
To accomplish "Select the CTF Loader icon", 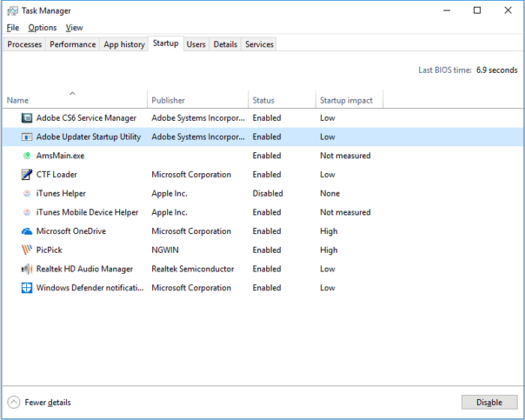I will point(27,175).
